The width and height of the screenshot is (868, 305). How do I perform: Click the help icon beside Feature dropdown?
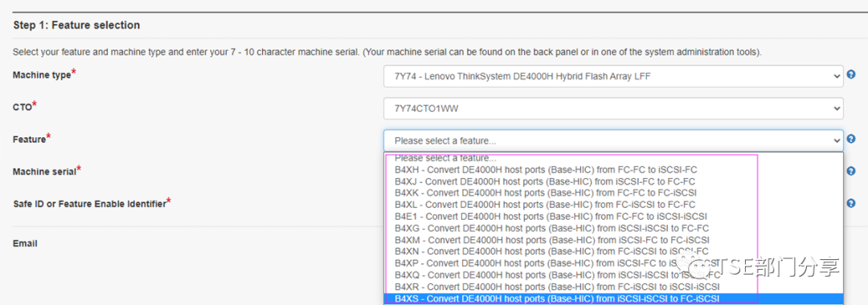point(851,139)
